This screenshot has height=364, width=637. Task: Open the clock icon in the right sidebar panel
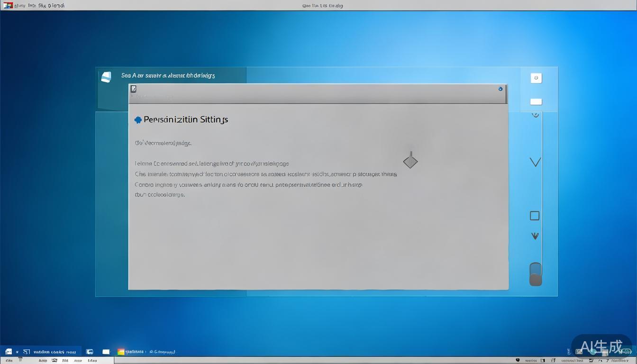point(536,78)
